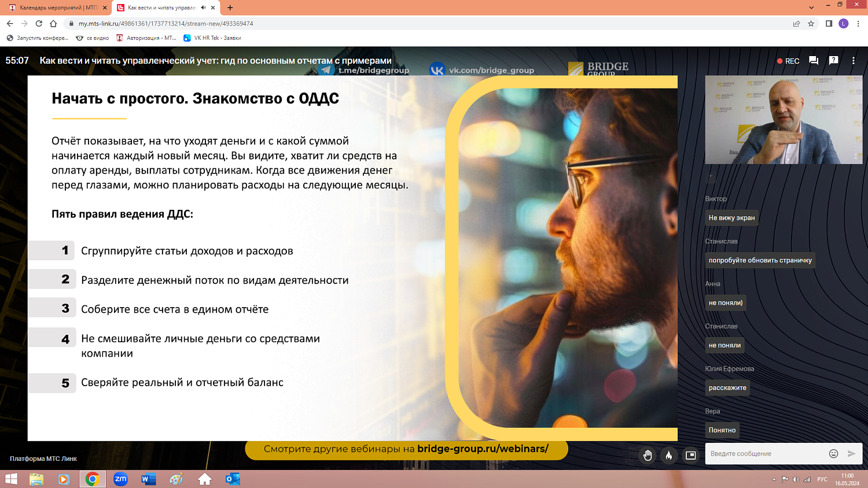This screenshot has height=488, width=868.
Task: Open the three-dot webinar options menu
Action: tap(853, 61)
